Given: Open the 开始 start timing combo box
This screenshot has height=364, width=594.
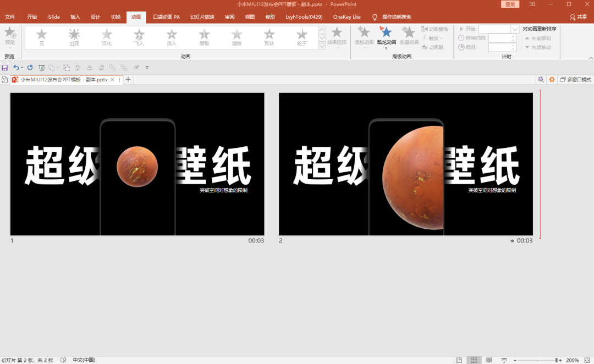Looking at the screenshot, I should 498,29.
